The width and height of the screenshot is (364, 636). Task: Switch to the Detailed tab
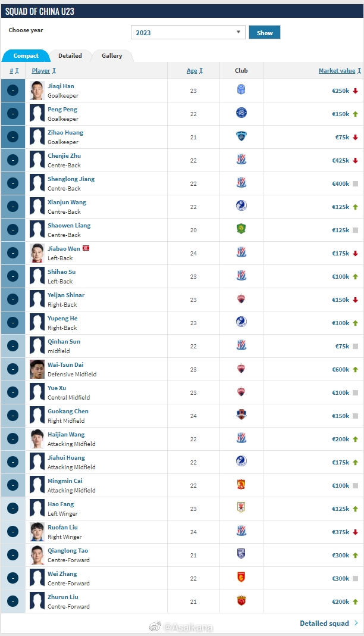coord(70,55)
